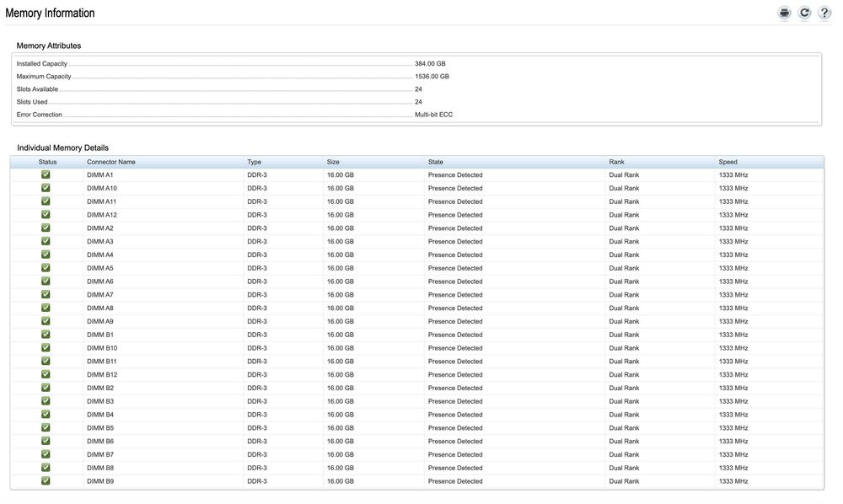Select the DIMM B1 connector name
This screenshot has width=843, height=504.
[x=100, y=335]
